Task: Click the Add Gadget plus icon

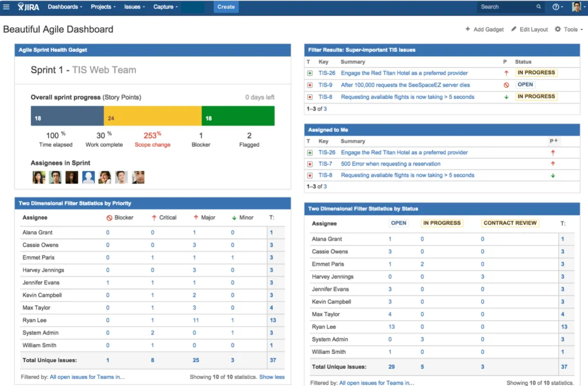Action: pos(467,29)
